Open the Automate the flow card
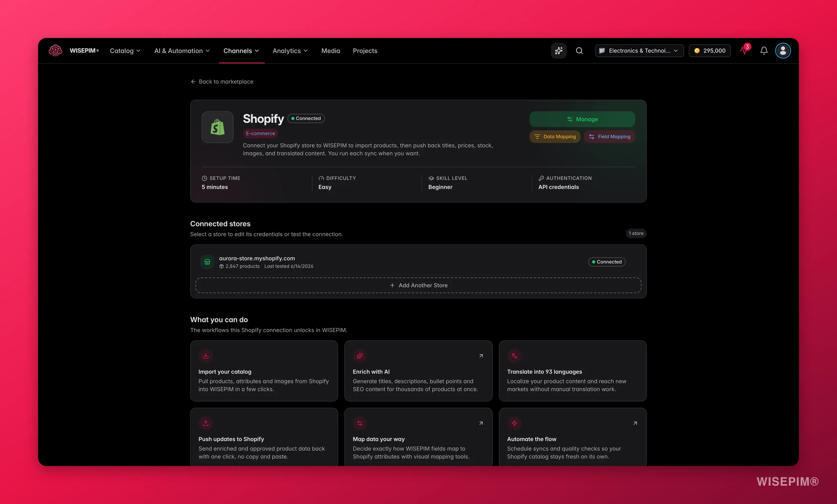 click(573, 437)
